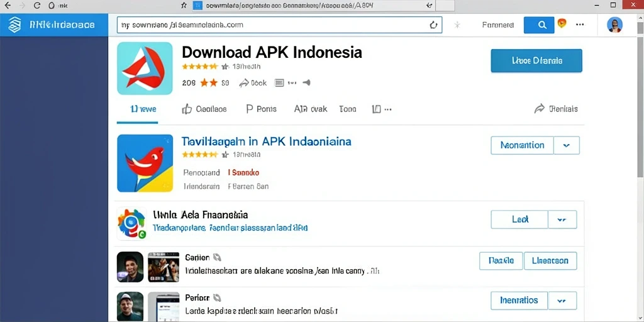Click the share arrow link at the tab row's right end
The image size is (644, 322).
(x=556, y=109)
